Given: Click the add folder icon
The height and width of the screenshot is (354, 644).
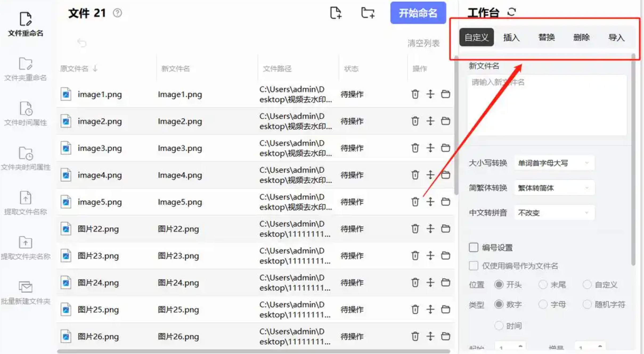Looking at the screenshot, I should [x=368, y=13].
